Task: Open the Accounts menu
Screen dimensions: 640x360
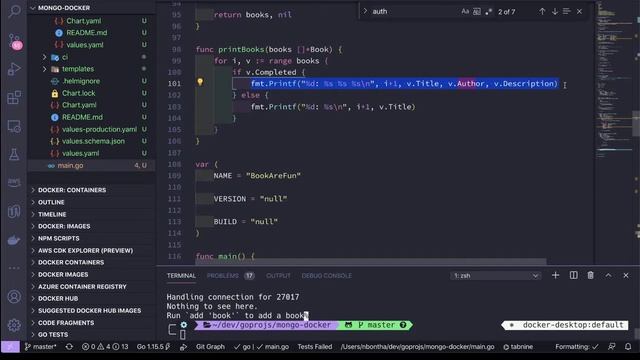Action: (14, 296)
